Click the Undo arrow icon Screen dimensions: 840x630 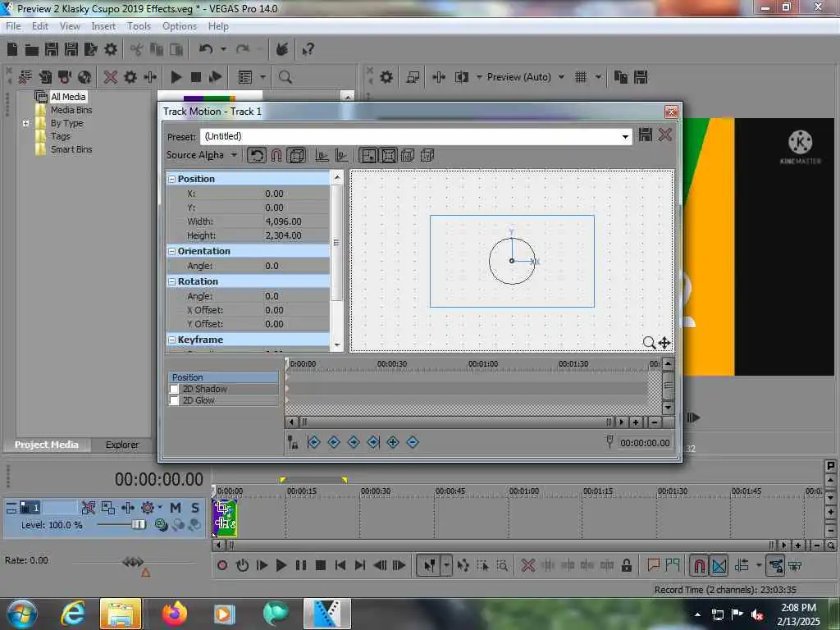coord(206,49)
